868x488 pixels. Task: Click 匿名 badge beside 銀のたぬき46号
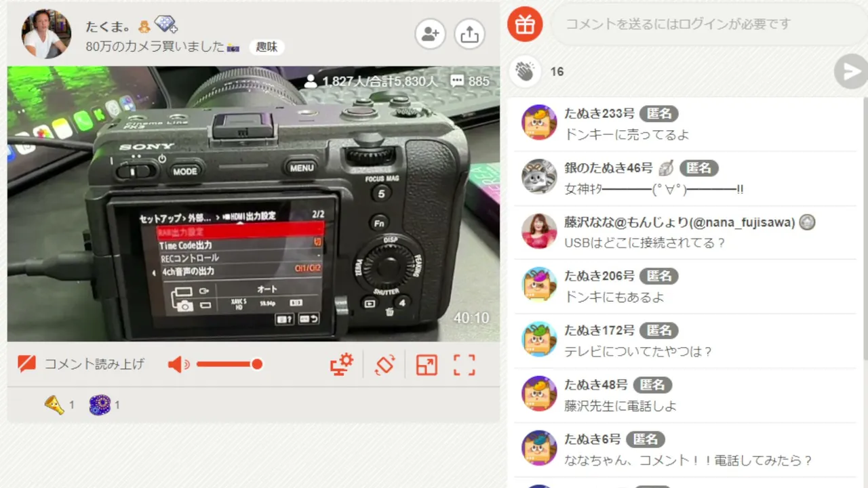click(699, 168)
